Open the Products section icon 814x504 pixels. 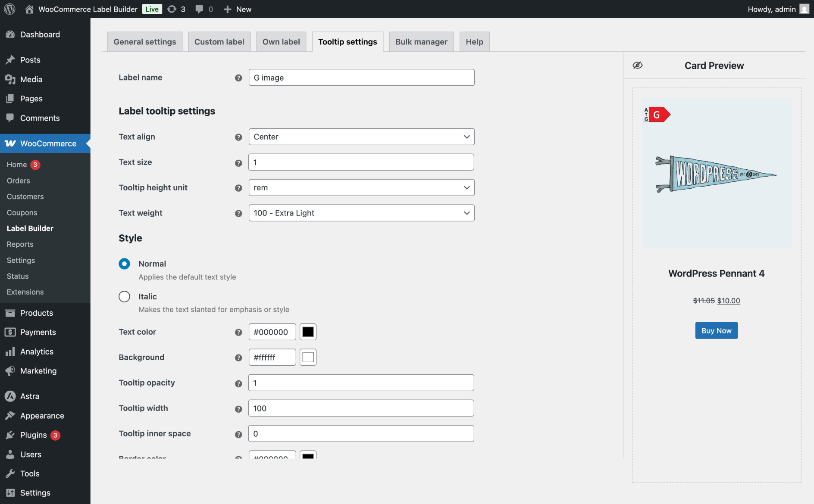coord(10,313)
